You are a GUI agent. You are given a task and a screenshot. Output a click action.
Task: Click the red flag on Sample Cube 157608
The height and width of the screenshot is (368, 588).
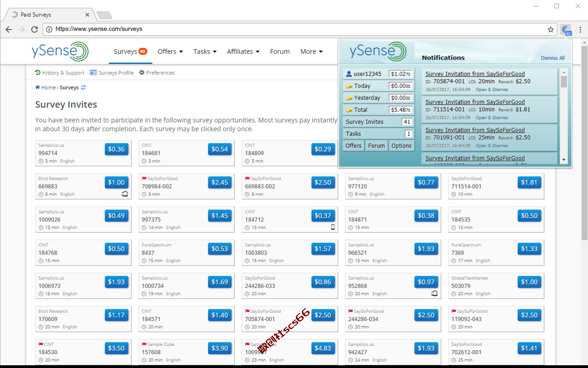point(144,344)
